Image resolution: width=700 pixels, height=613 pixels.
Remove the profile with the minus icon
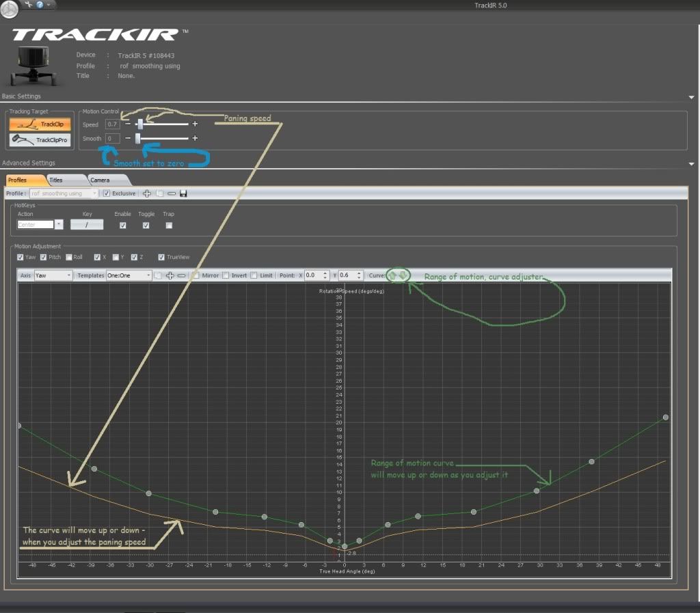(x=172, y=193)
